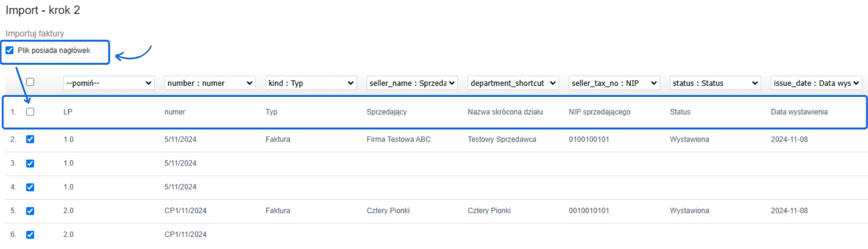Expand the 'kind : Typ' dropdown

311,83
